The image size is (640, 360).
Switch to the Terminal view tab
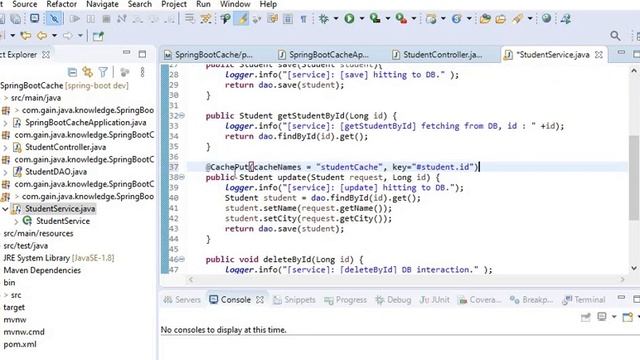(584, 300)
